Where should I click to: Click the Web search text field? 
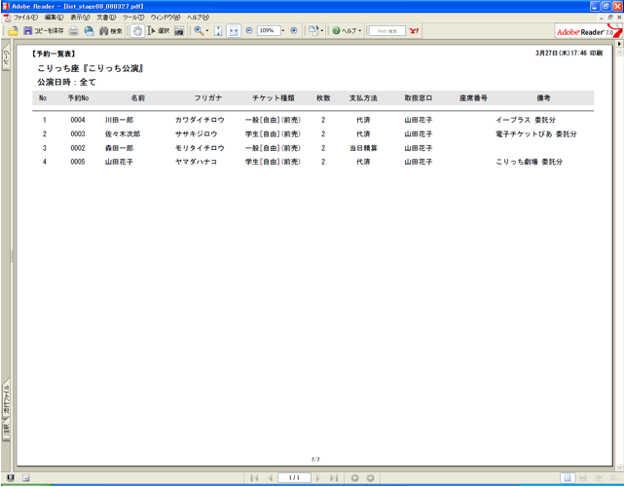(x=387, y=31)
